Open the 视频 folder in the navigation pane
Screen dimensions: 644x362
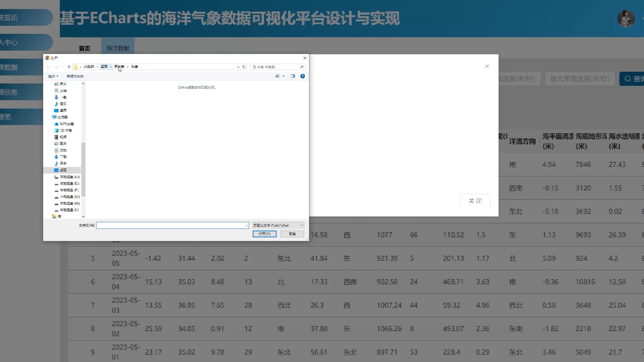coord(61,137)
